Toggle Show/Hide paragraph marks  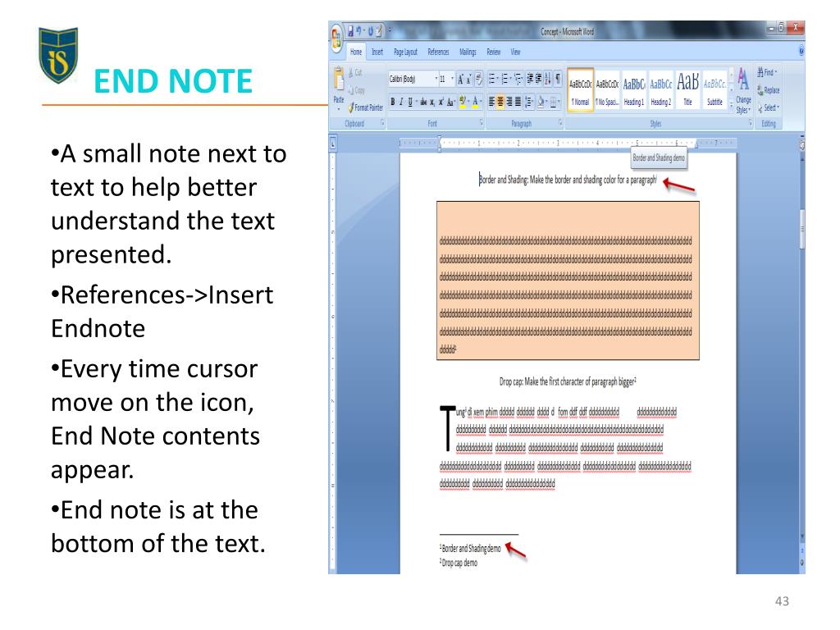click(558, 79)
